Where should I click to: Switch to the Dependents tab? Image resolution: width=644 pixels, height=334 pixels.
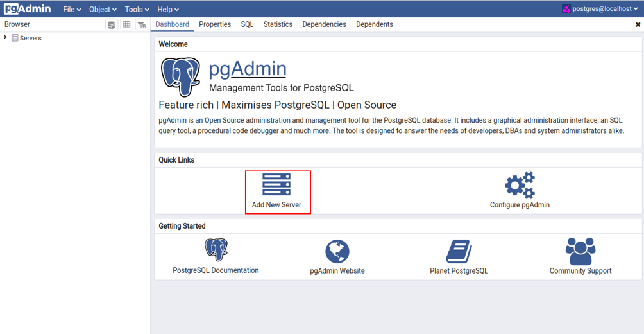[x=374, y=24]
